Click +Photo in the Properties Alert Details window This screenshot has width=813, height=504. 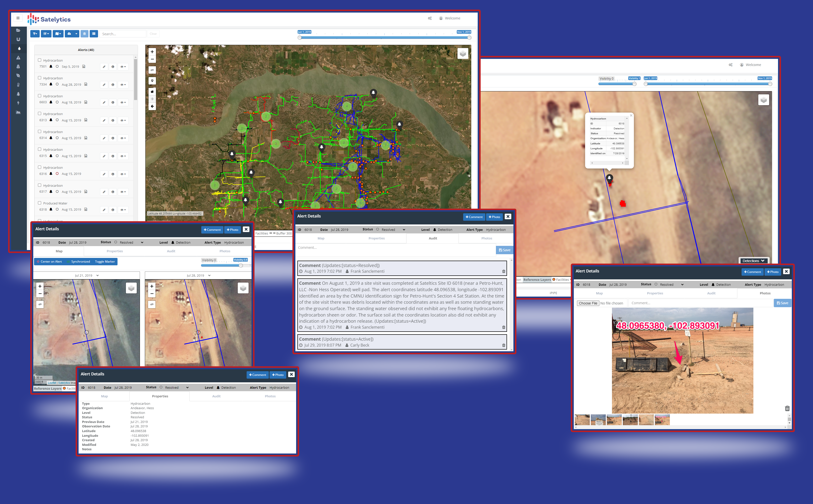pos(278,375)
